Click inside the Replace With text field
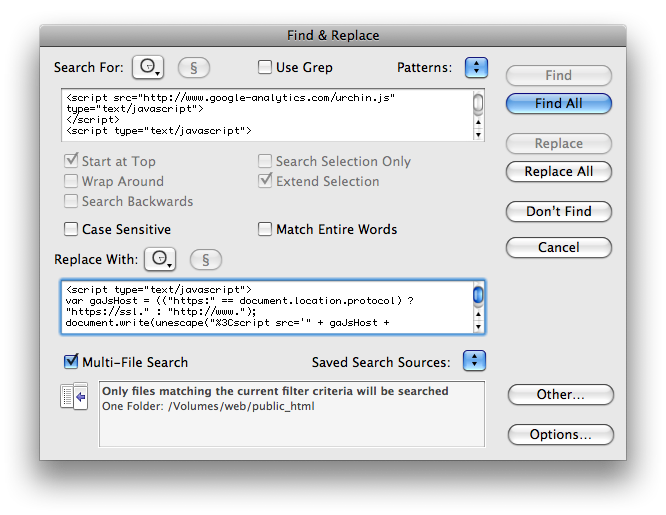 pos(267,307)
